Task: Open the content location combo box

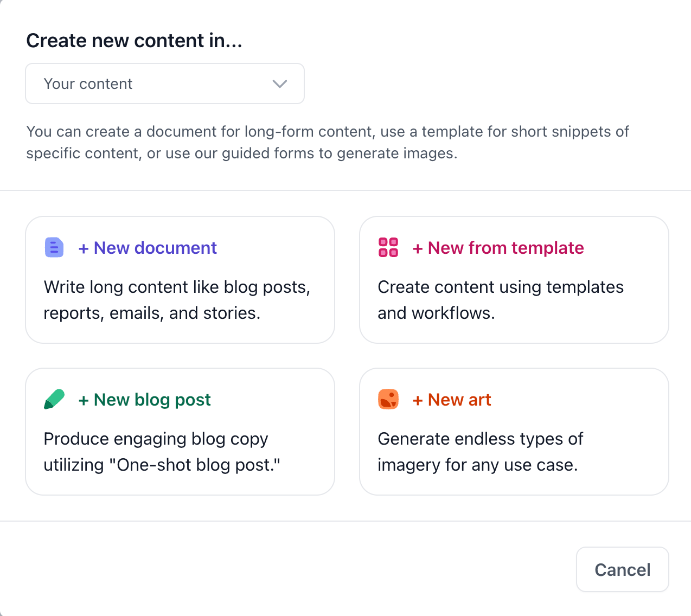Action: tap(164, 84)
